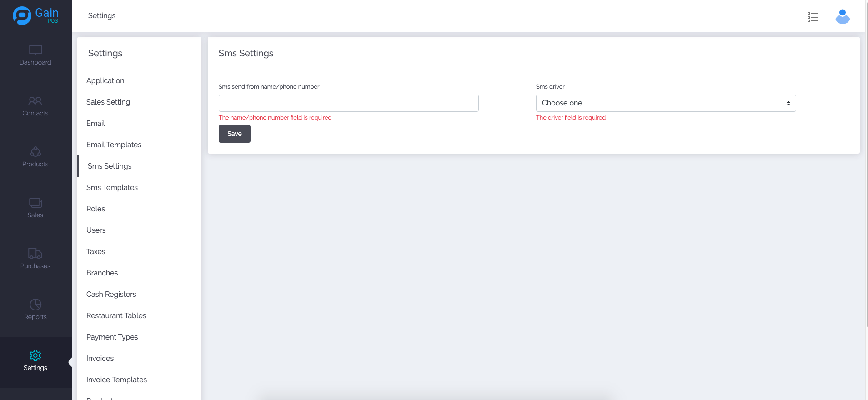
Task: Open the Sales Setting link
Action: click(108, 102)
